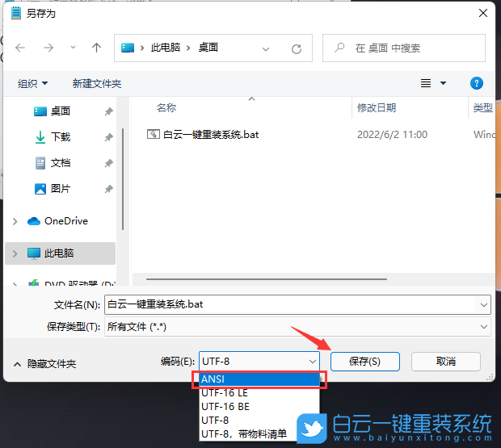Expand address bar history dropdown
Screen dimensions: 501x448
266,48
